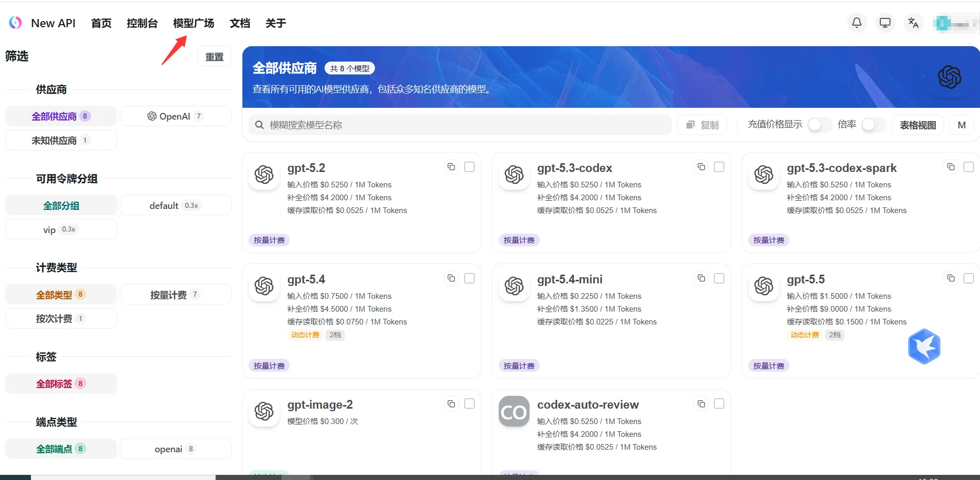Select the gpt-5.4 checkbox

point(469,278)
